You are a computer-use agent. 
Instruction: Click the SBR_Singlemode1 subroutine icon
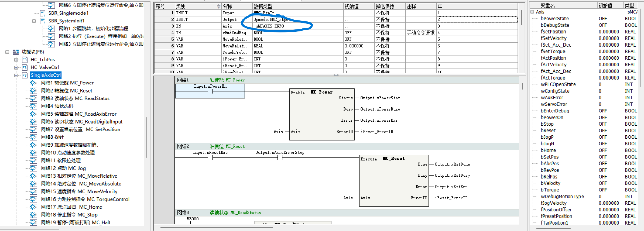point(43,13)
